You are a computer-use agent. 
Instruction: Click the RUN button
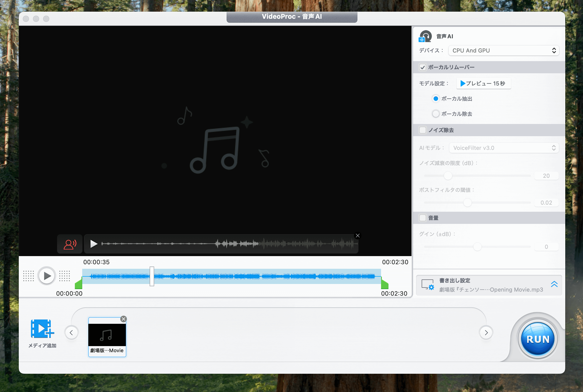pyautogui.click(x=538, y=339)
